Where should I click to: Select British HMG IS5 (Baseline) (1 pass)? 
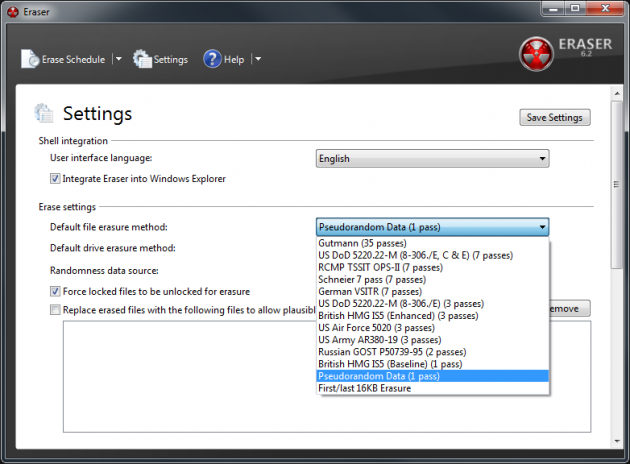pos(433,364)
